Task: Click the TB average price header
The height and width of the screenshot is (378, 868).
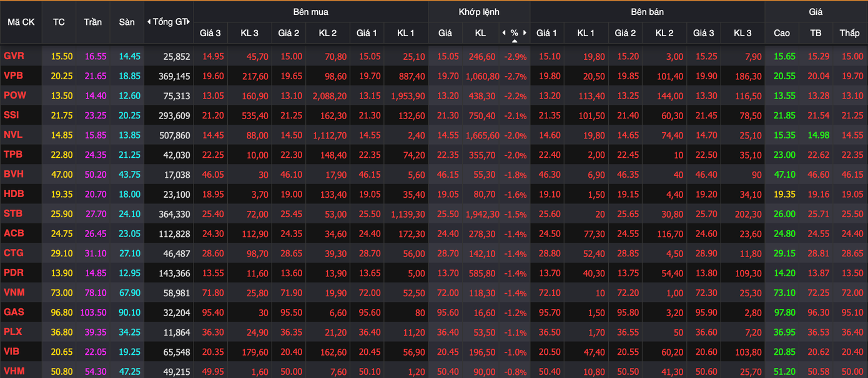Action: 816,33
